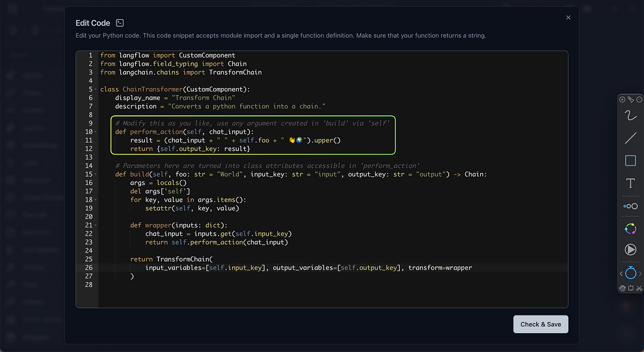Open the multicolor color wheel picker
Screen dimensions: 644x352
coord(631,229)
